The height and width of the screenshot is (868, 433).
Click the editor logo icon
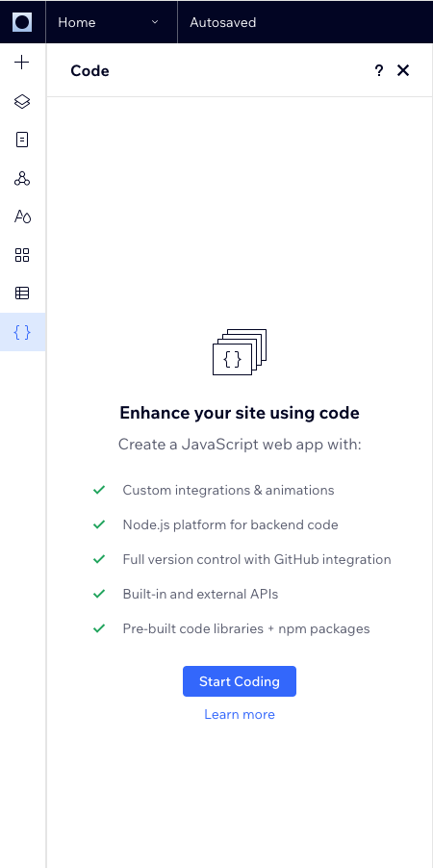(x=22, y=22)
